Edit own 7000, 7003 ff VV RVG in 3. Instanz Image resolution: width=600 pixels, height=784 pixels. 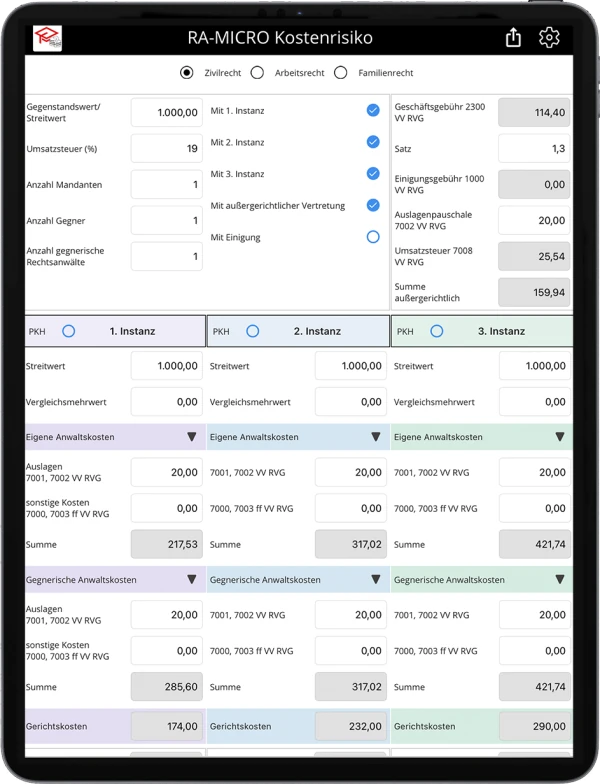[535, 508]
